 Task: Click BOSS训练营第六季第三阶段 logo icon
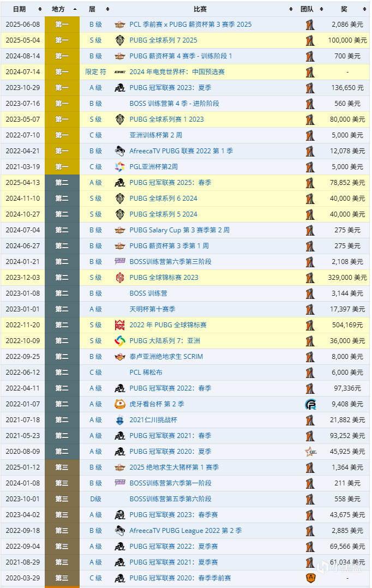click(x=119, y=261)
